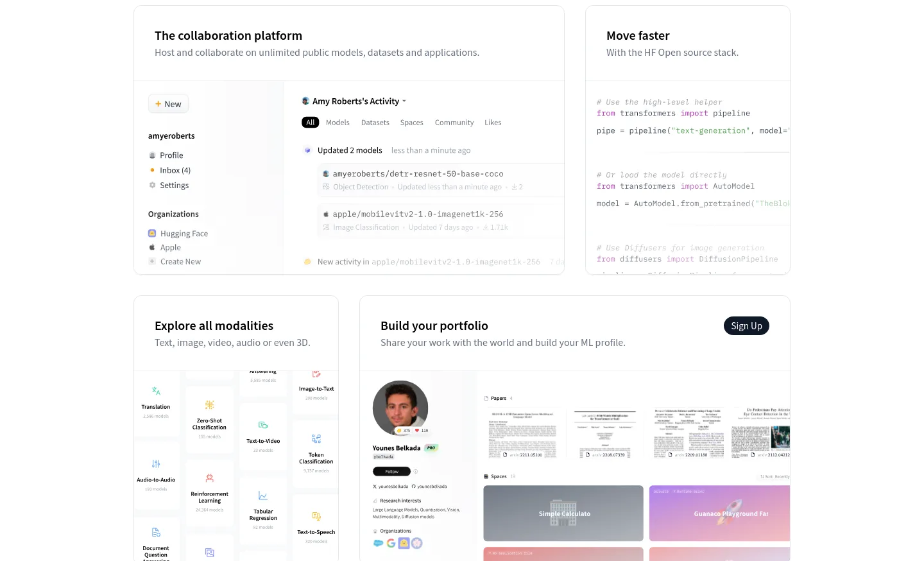Open the younesbelkada X profile link

coord(391,487)
